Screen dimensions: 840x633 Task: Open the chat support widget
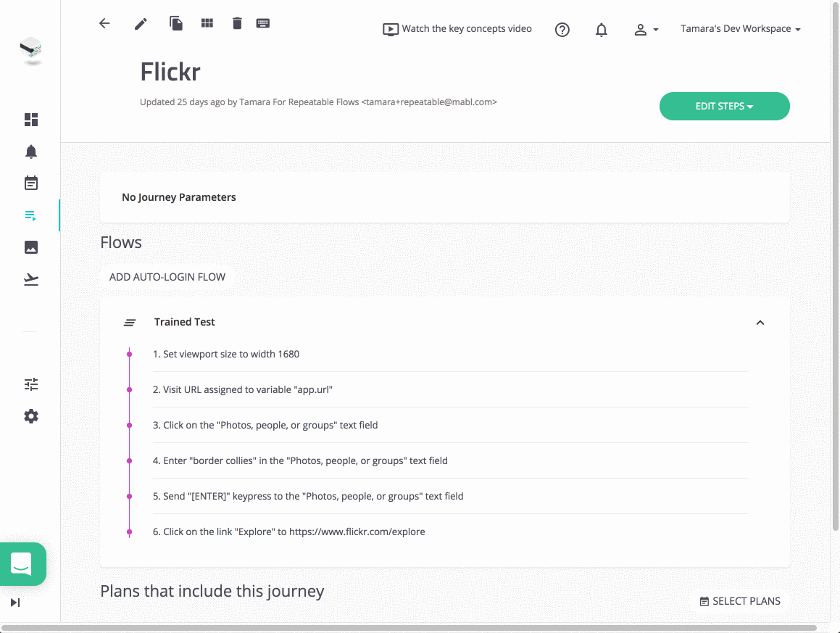point(22,564)
